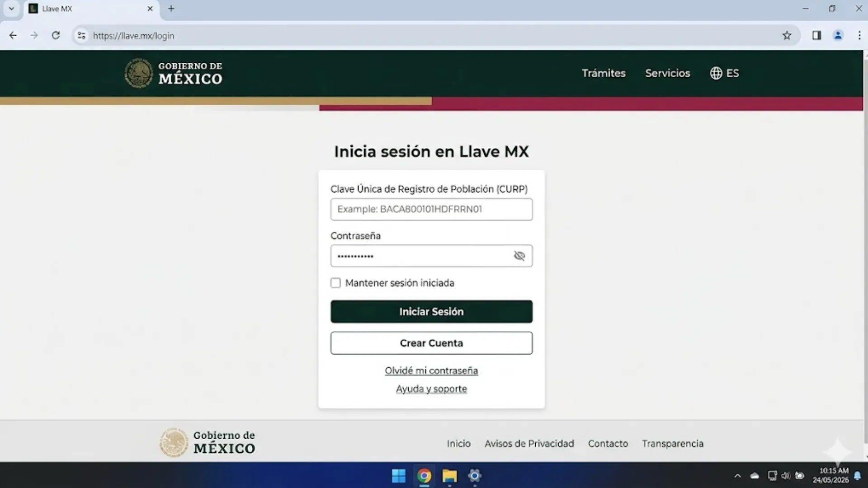
Task: Open Settings gear in the taskbar
Action: point(475,476)
